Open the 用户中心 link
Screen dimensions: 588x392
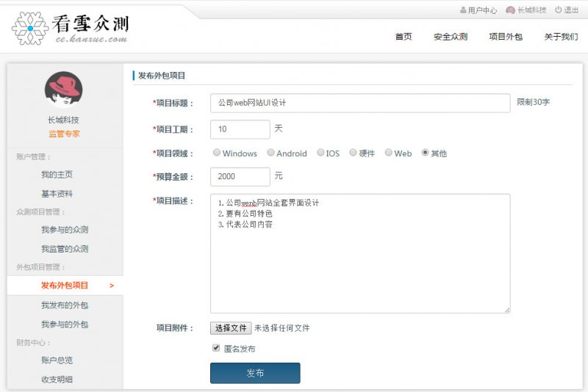pos(482,10)
